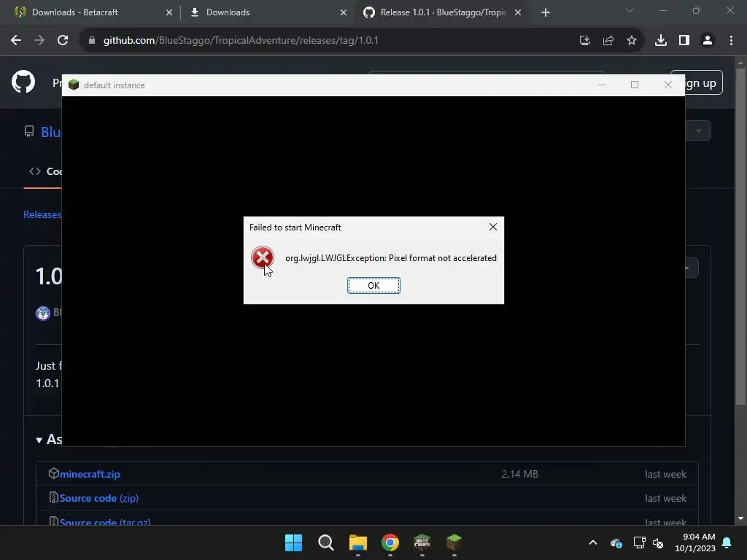Go back to the previous page
This screenshot has height=560, width=747.
(16, 41)
